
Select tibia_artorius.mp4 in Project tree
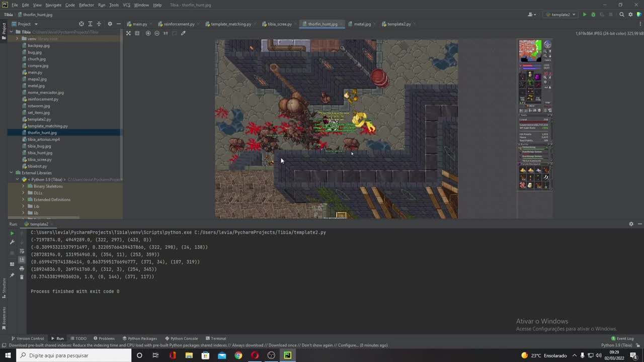point(43,139)
